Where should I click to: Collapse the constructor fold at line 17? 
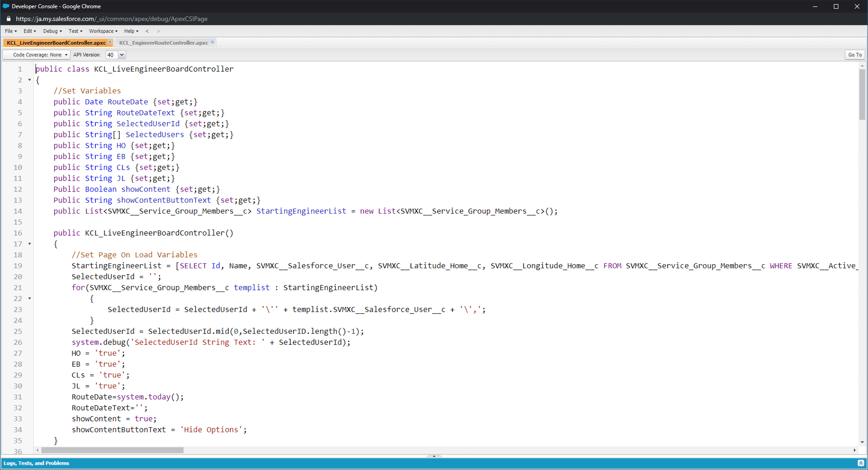pyautogui.click(x=29, y=244)
